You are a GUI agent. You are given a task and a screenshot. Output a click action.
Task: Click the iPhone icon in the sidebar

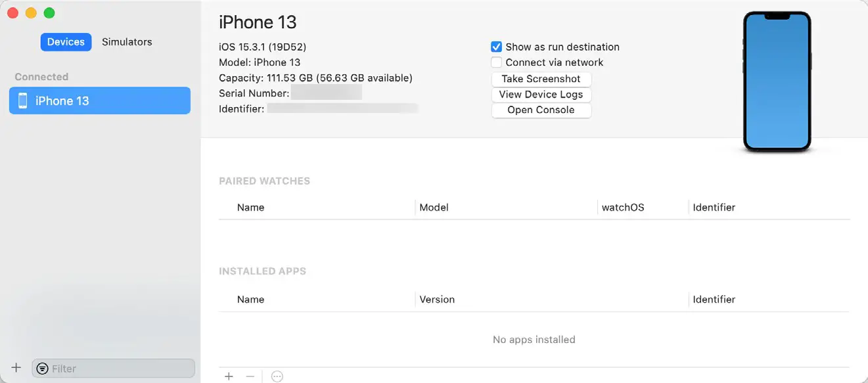click(22, 101)
